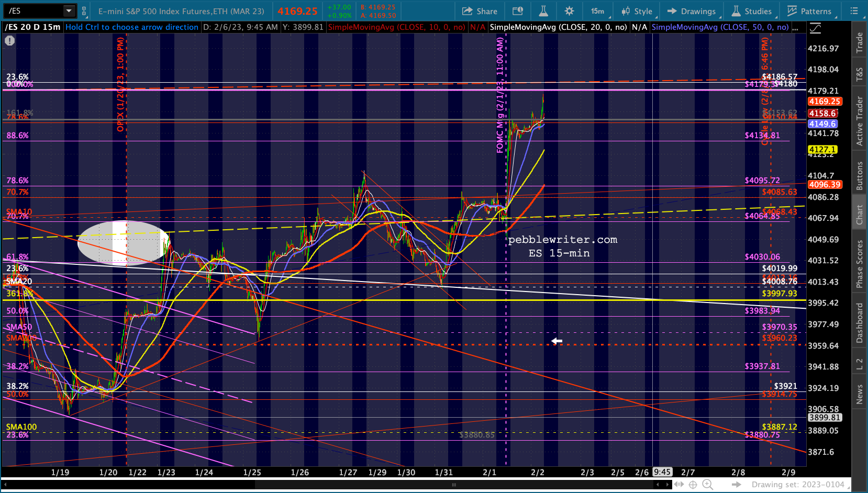Open the Drawing set 2023-0104 selector

pyautogui.click(x=798, y=485)
